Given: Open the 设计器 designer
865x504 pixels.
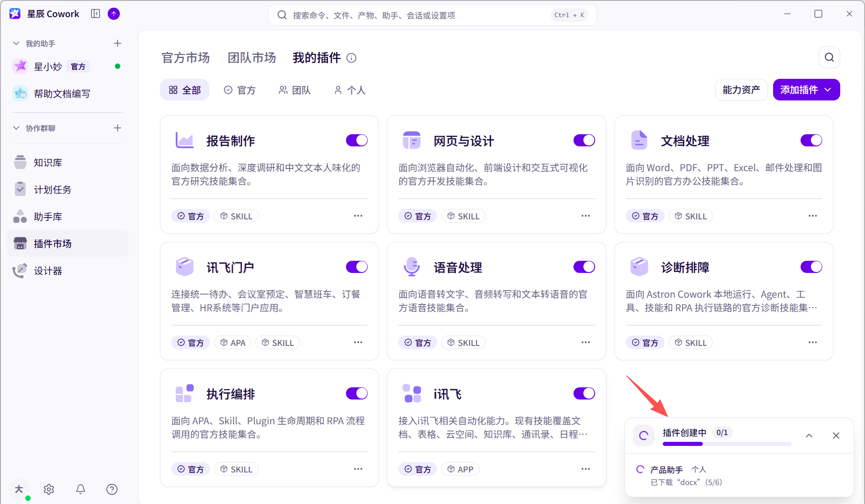Looking at the screenshot, I should [x=68, y=271].
